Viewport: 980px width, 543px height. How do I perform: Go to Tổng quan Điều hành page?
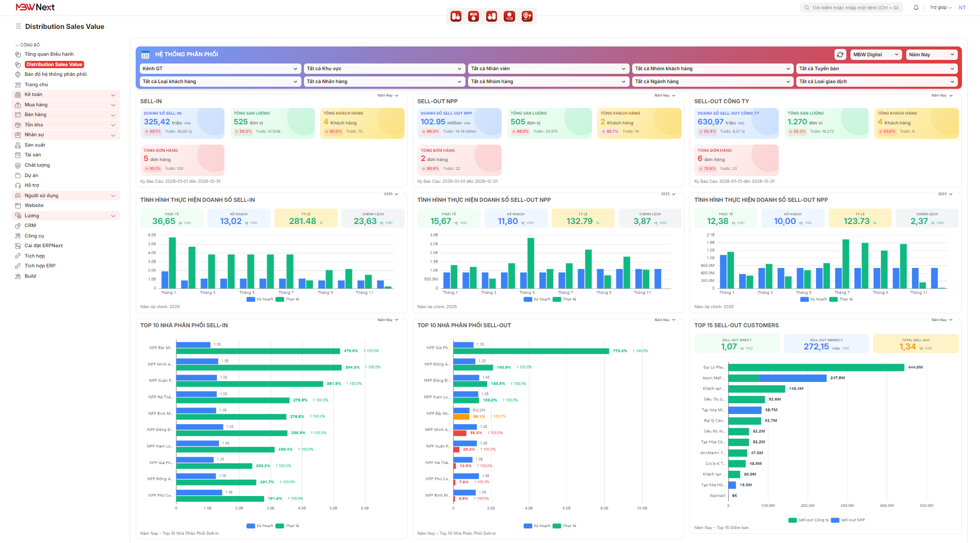pos(49,54)
